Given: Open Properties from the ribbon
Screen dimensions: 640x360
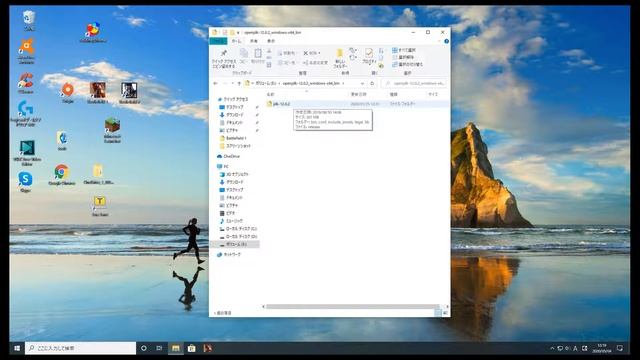Looking at the screenshot, I should pyautogui.click(x=369, y=56).
